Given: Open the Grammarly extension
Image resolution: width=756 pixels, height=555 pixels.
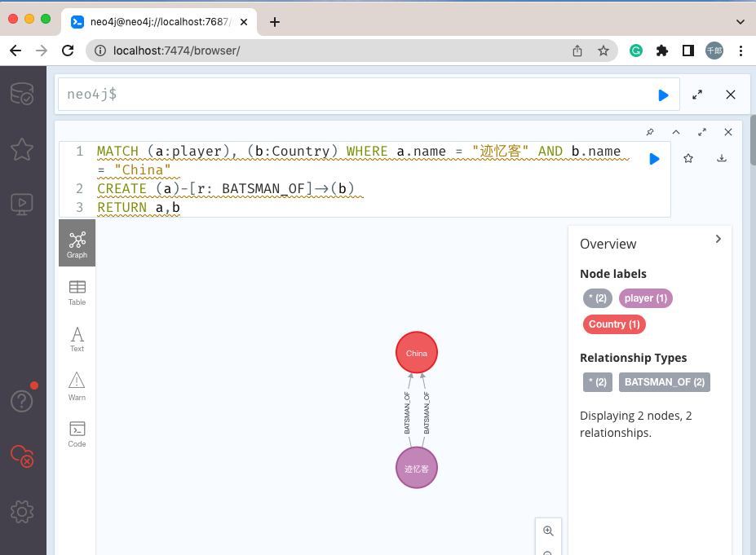Looking at the screenshot, I should [636, 51].
